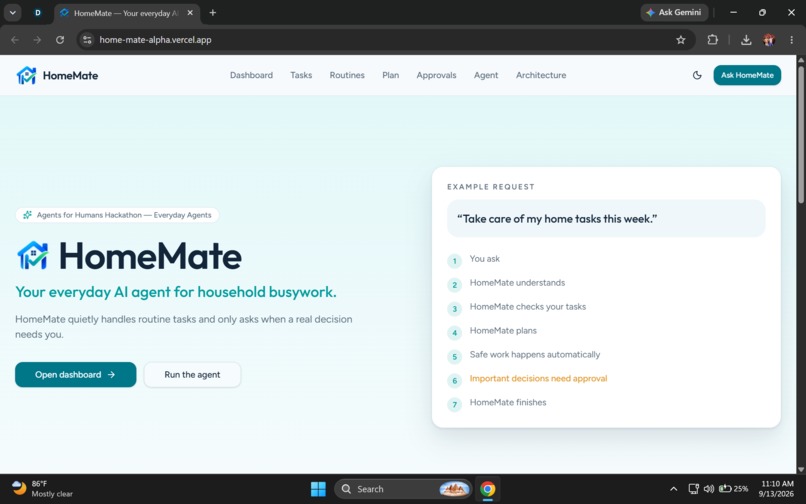Click the Ask HomeMate button
The width and height of the screenshot is (806, 504).
pos(747,75)
